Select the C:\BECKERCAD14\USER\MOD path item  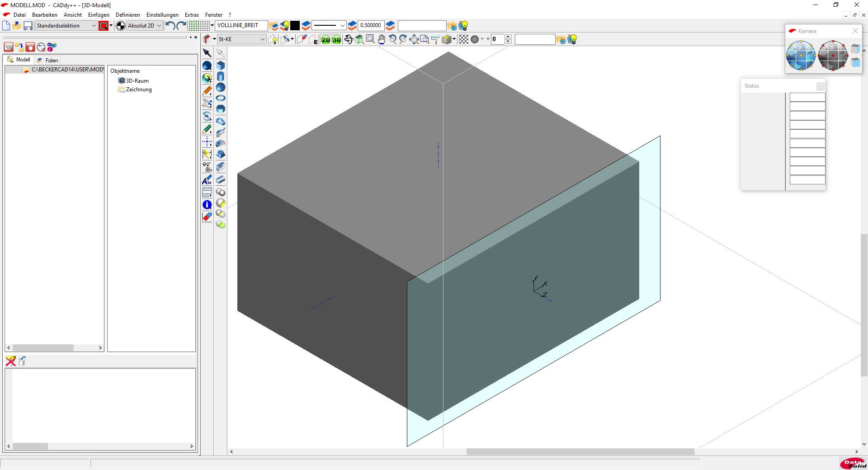(x=63, y=70)
